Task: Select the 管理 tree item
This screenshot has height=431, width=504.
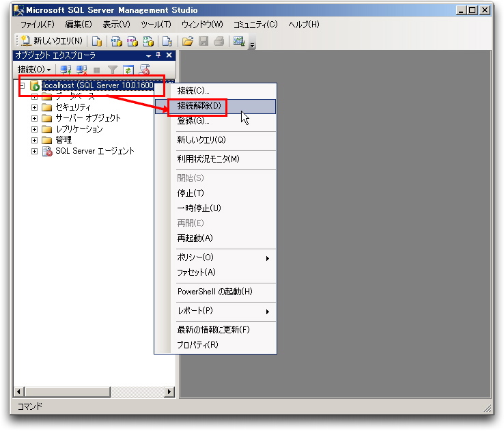Action: [x=64, y=140]
